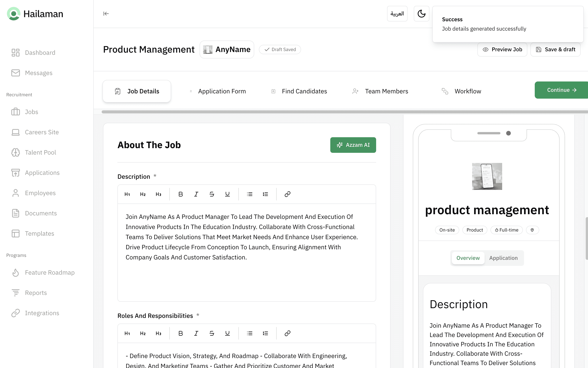Toggle underline in Roles And Responsibilities toolbar
Screen dimensions: 588x368
227,333
